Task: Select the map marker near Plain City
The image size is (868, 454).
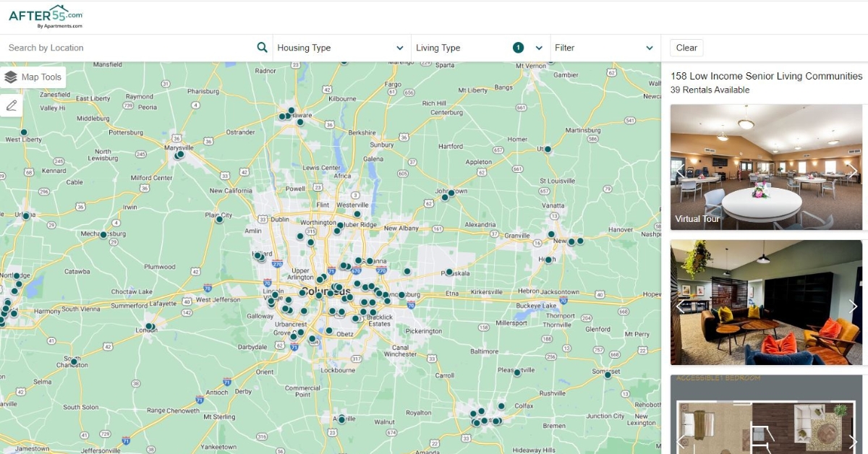Action: coord(219,219)
